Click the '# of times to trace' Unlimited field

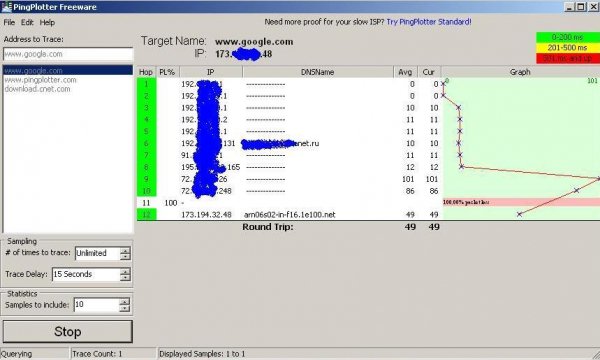(98, 253)
